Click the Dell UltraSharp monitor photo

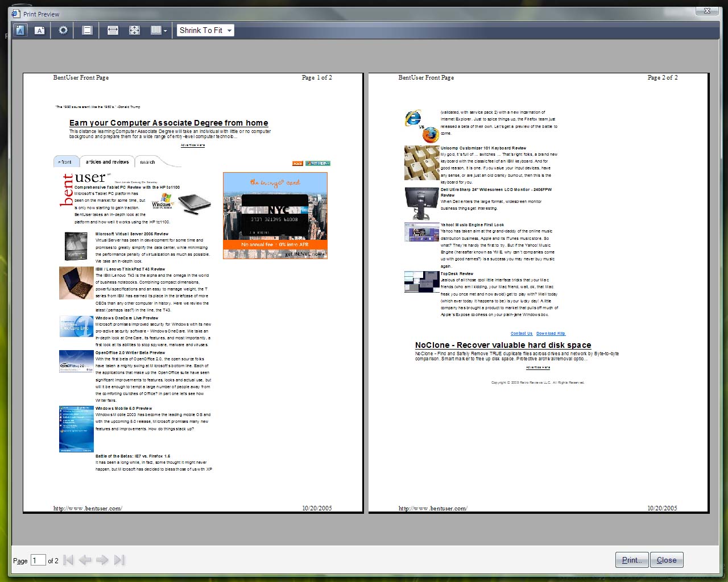(421, 203)
